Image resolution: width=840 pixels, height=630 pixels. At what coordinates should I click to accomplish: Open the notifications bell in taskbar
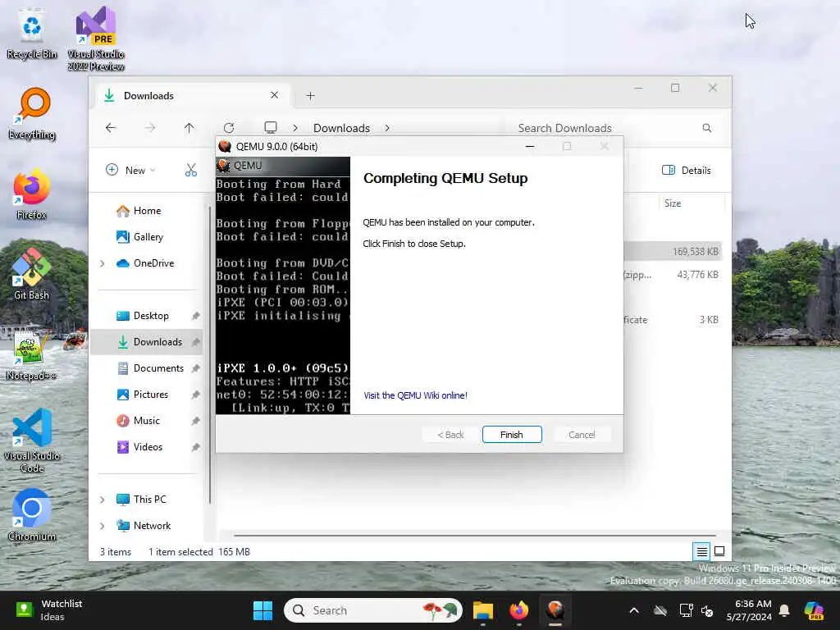pyautogui.click(x=784, y=610)
